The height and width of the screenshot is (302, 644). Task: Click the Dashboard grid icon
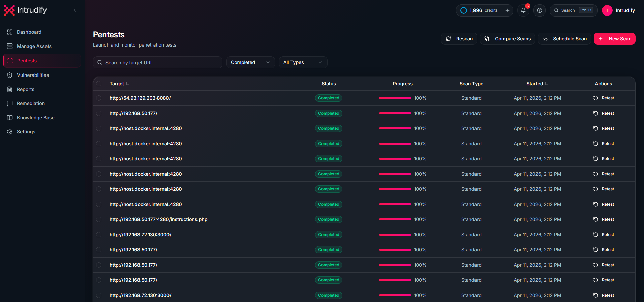10,32
